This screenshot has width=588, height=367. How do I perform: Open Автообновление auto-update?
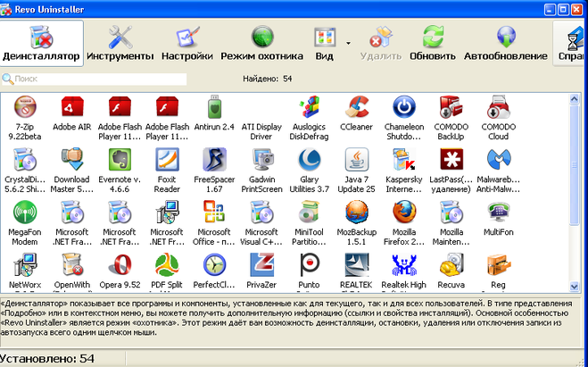505,41
